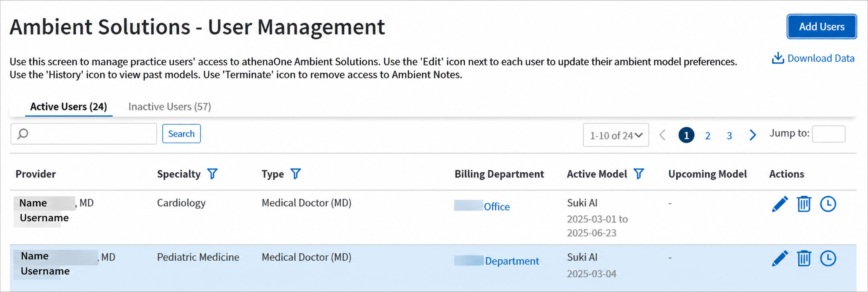Image resolution: width=868 pixels, height=292 pixels.
Task: Go to the previous page arrow
Action: [663, 135]
